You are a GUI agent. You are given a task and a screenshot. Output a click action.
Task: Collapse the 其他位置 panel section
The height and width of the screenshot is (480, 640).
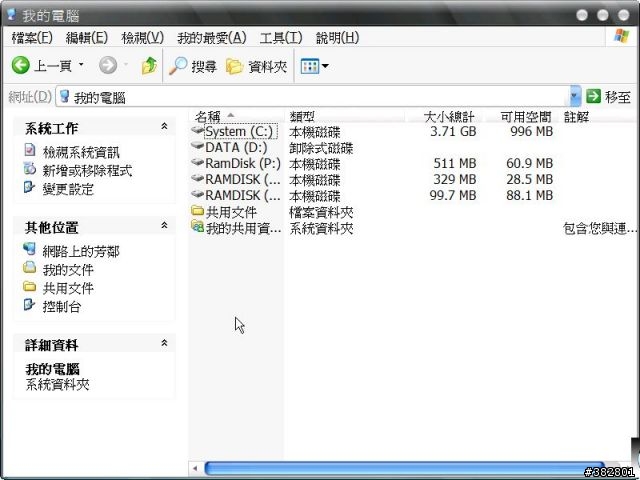[x=164, y=225]
